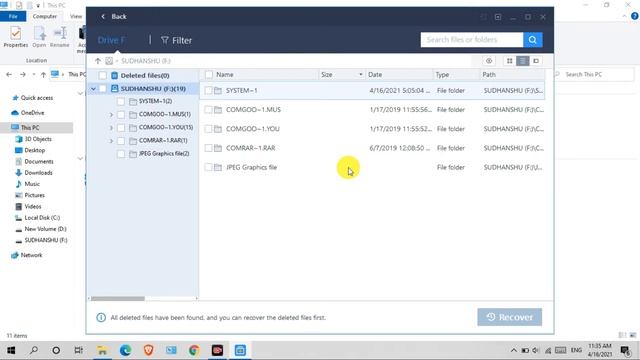Check the JPEG Graphics file(2) tree checkbox
The width and height of the screenshot is (640, 360).
(x=121, y=154)
